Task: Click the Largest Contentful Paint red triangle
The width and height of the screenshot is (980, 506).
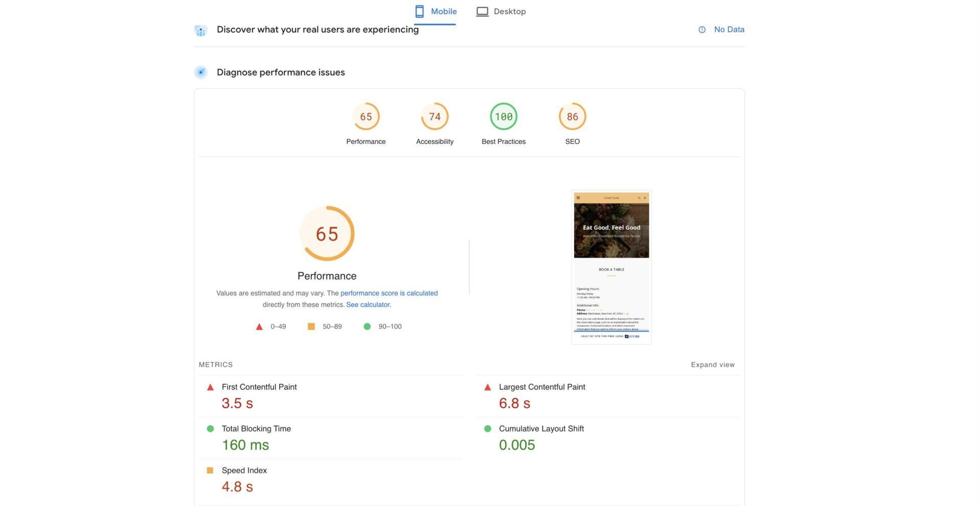Action: click(x=487, y=388)
